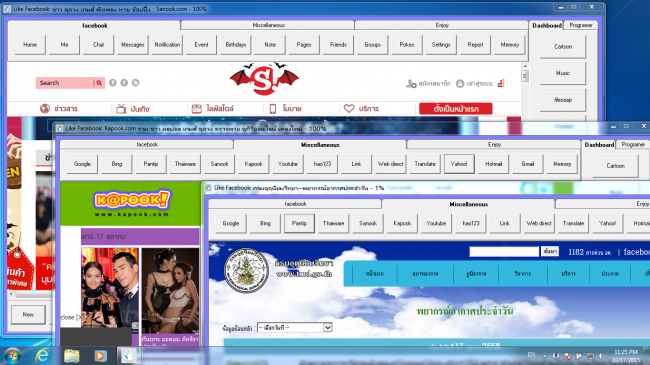Click the Sanook heart services icon
Image resolution: width=650 pixels, height=365 pixels.
(x=349, y=108)
